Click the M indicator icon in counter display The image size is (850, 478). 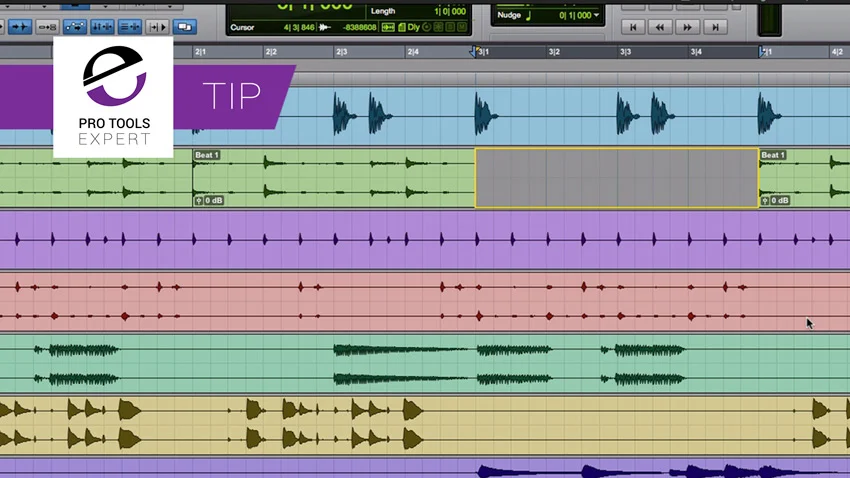(462, 27)
